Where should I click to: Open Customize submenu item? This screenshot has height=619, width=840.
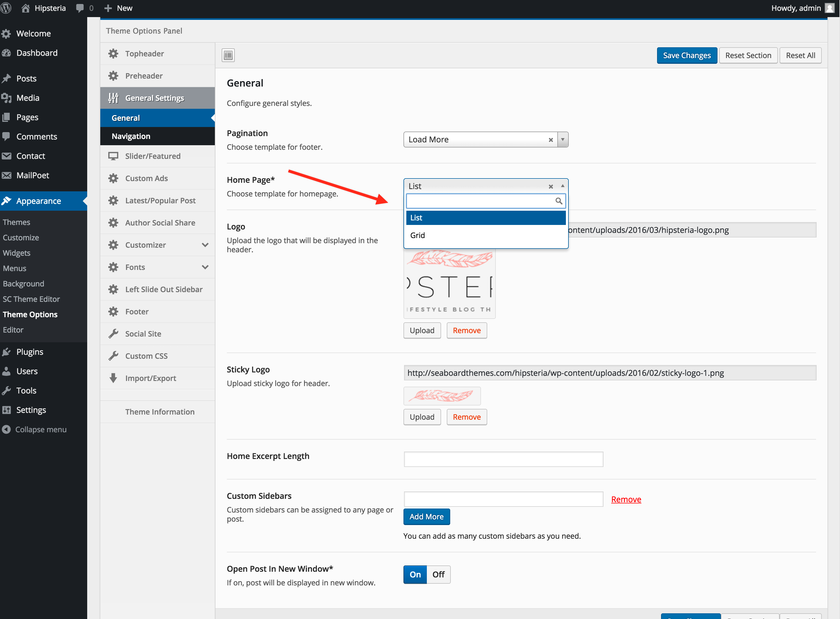(21, 237)
